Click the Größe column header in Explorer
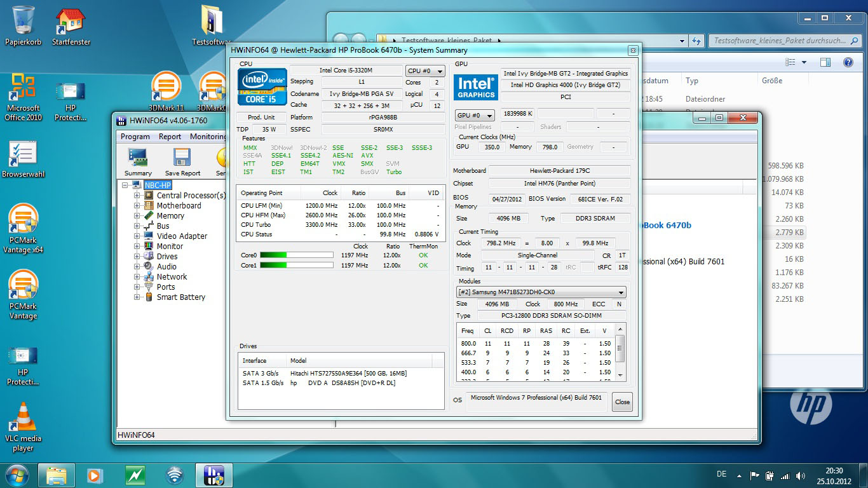The height and width of the screenshot is (488, 868). pyautogui.click(x=771, y=81)
